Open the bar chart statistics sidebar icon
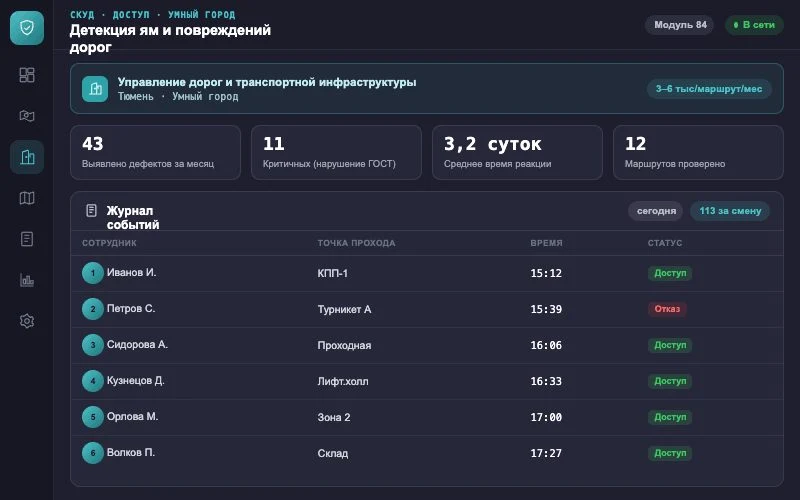The width and height of the screenshot is (800, 500). tap(27, 280)
